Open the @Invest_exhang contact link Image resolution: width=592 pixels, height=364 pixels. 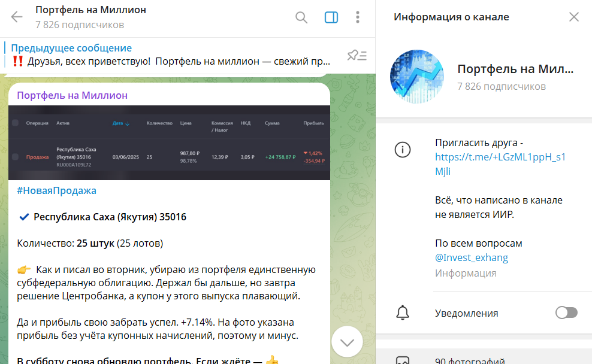pyautogui.click(x=472, y=257)
